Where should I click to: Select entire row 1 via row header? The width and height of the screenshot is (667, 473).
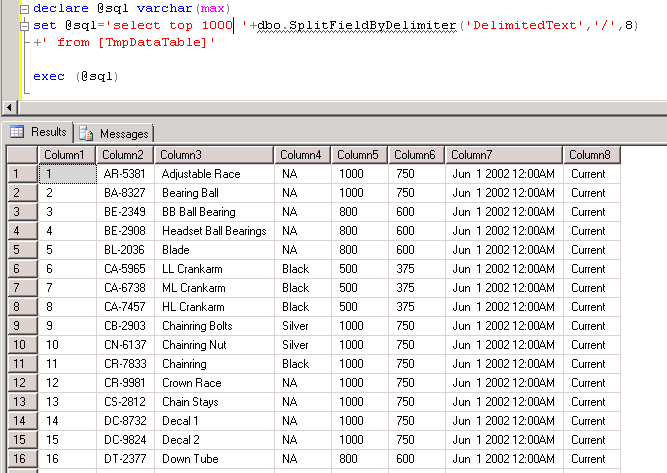(20, 174)
